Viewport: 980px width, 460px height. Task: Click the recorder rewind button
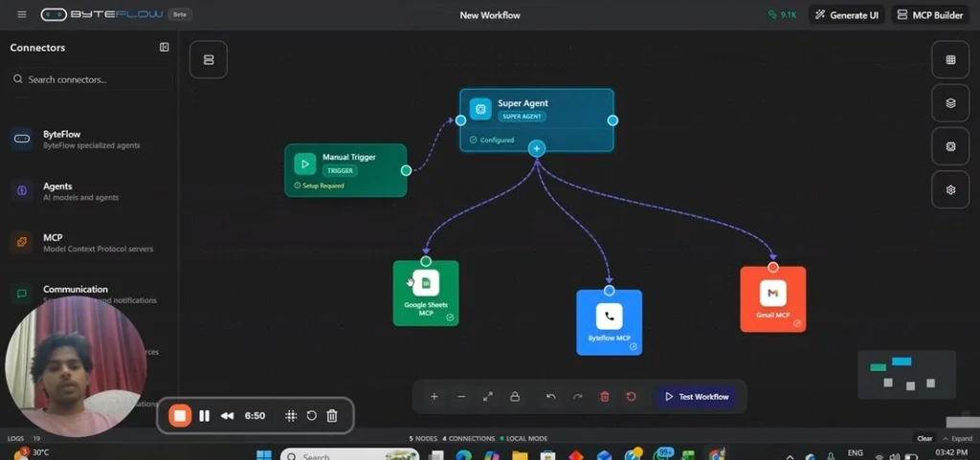pos(228,416)
